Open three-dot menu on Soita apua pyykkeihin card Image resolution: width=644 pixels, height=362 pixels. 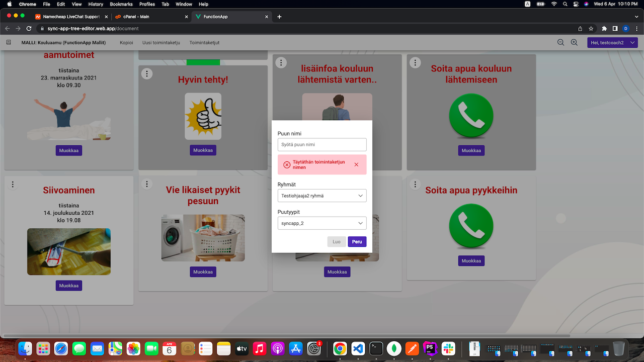pyautogui.click(x=415, y=185)
